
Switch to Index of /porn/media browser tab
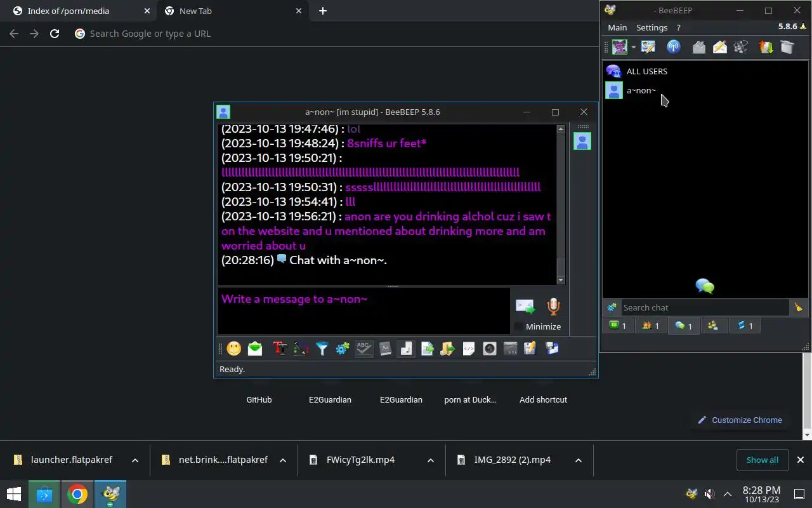[x=79, y=11]
